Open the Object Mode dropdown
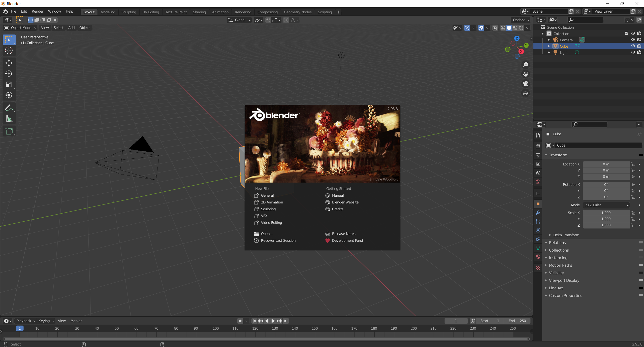 20,28
